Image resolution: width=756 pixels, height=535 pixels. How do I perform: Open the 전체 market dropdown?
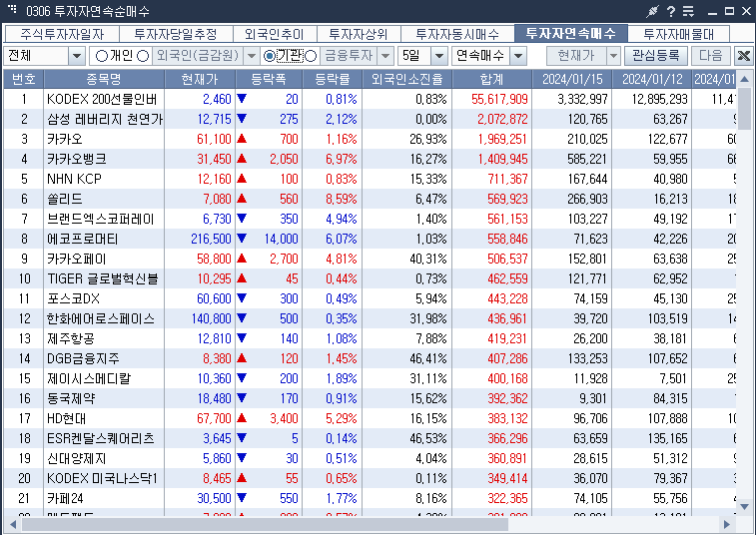point(77,56)
